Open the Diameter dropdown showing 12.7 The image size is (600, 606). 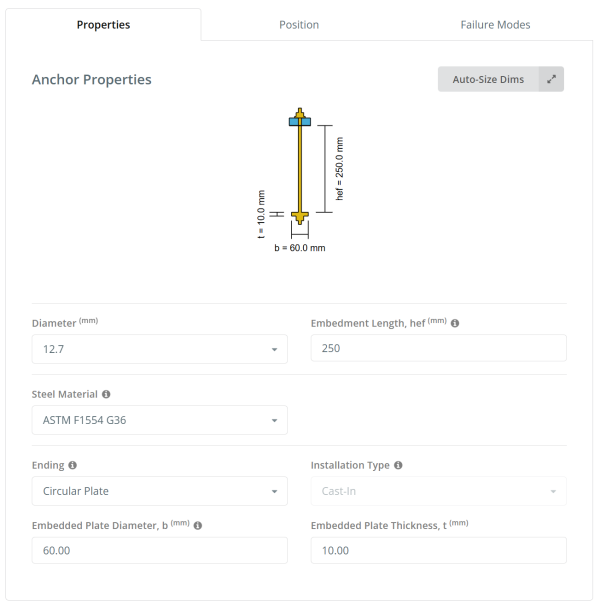coord(159,349)
